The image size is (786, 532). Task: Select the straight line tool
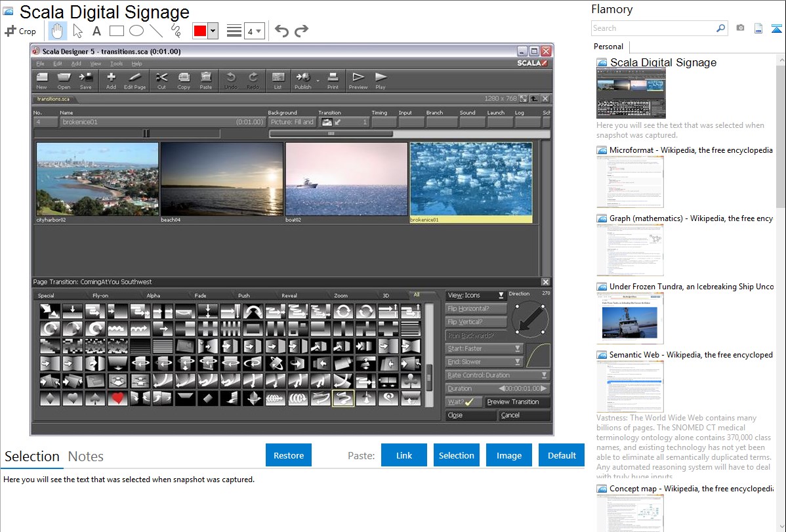(156, 31)
